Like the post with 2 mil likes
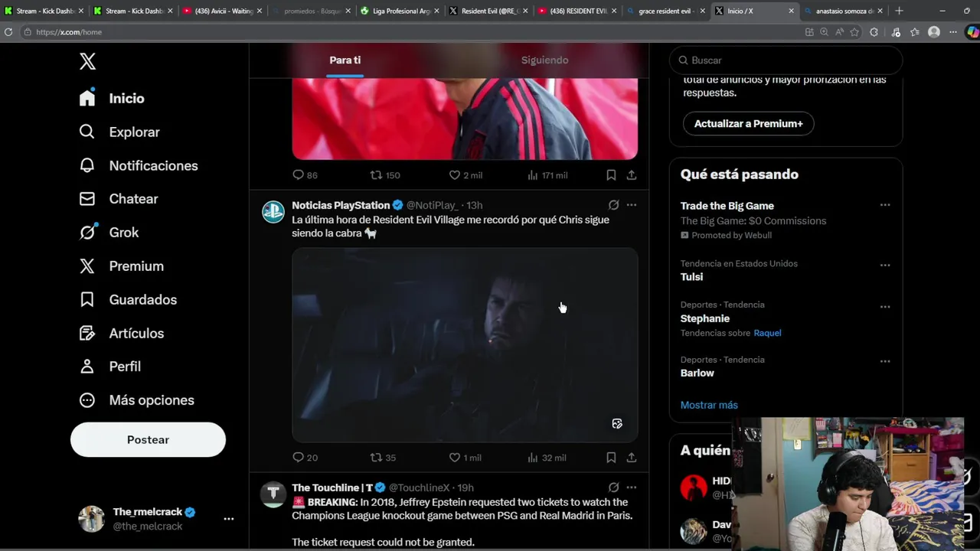 [465, 175]
